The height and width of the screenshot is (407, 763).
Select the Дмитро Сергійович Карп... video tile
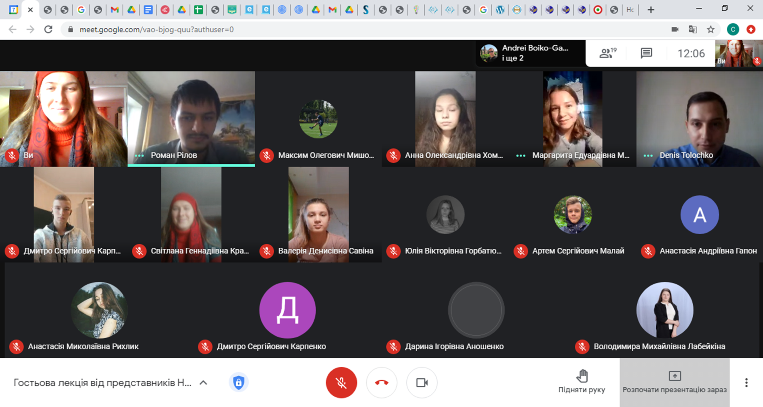pos(64,215)
